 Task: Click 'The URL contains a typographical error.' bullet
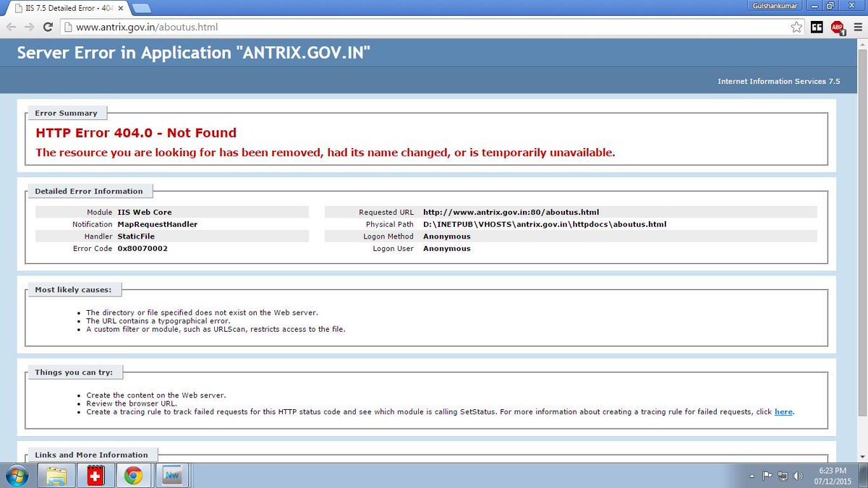coord(158,321)
